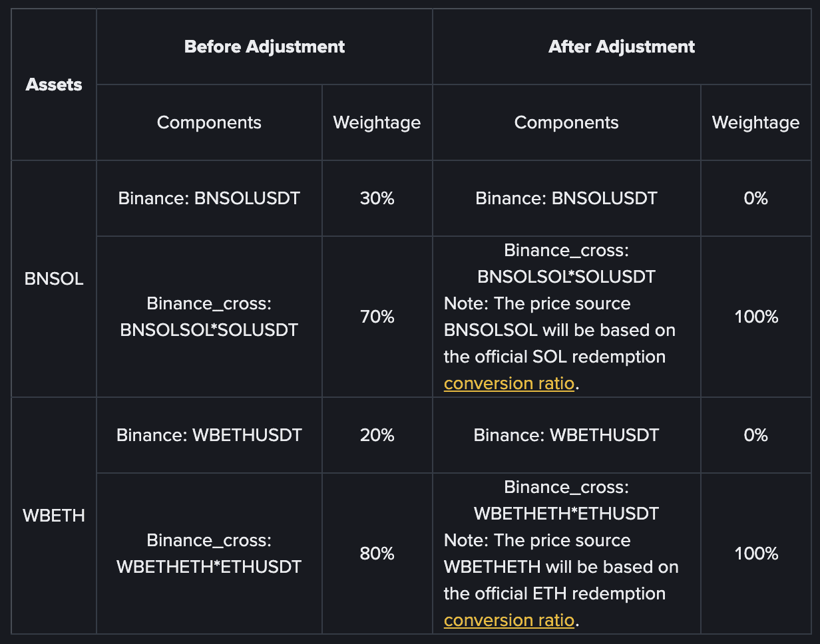
Task: Click BNSOL's 0% after-adjustment weightage
Action: click(756, 198)
